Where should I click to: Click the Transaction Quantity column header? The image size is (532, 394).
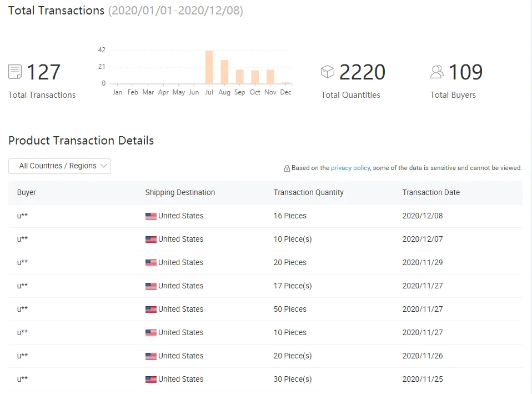click(308, 192)
